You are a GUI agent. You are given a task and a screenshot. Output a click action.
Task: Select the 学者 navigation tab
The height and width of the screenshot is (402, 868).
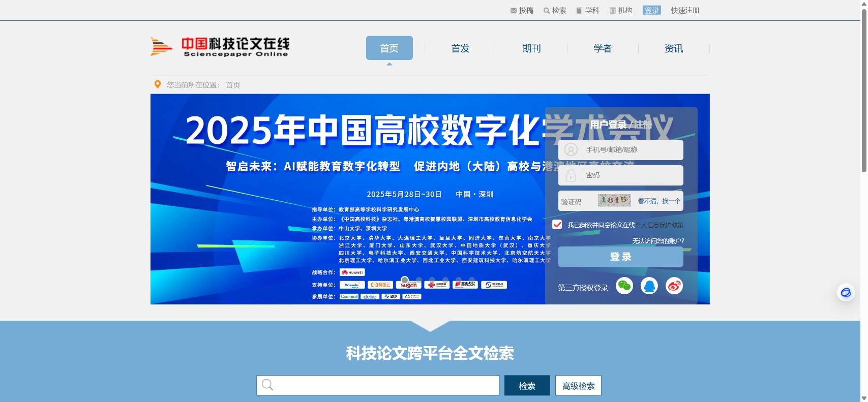pos(603,48)
